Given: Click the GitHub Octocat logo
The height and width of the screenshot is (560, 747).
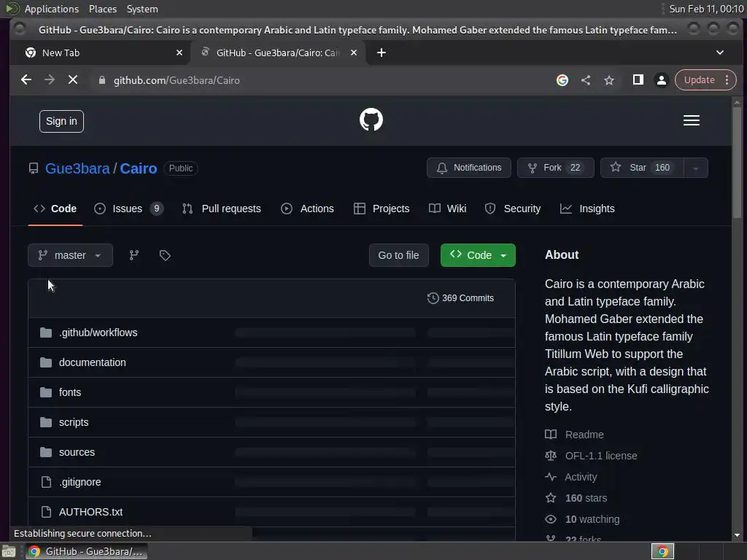Looking at the screenshot, I should pos(371,120).
